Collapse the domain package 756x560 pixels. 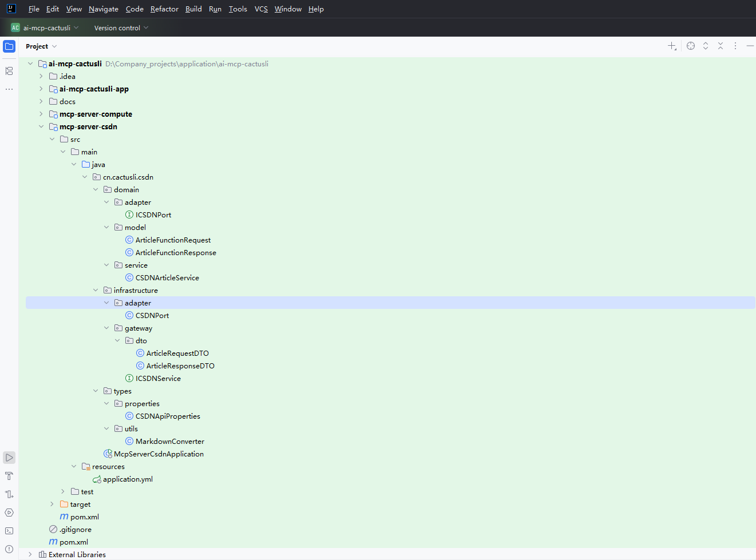click(96, 190)
